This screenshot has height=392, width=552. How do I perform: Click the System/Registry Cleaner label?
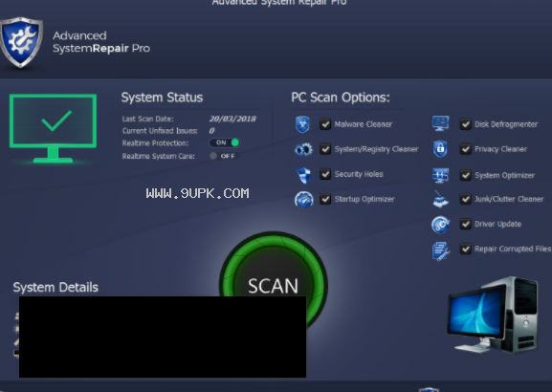coord(376,149)
